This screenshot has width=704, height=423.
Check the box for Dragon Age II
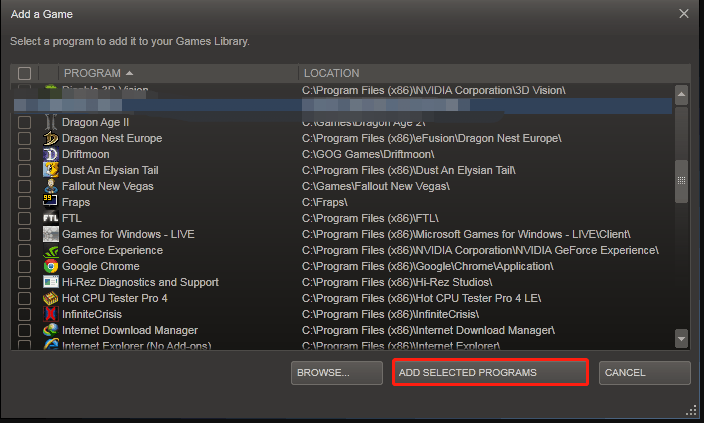(x=24, y=122)
